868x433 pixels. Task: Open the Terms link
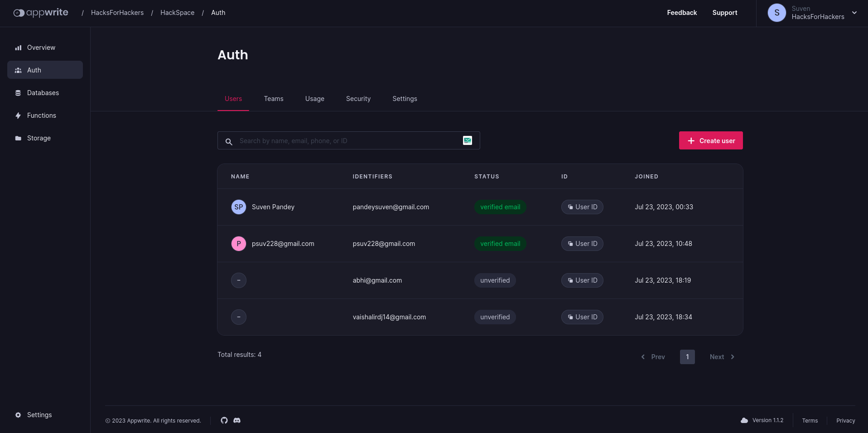click(810, 421)
